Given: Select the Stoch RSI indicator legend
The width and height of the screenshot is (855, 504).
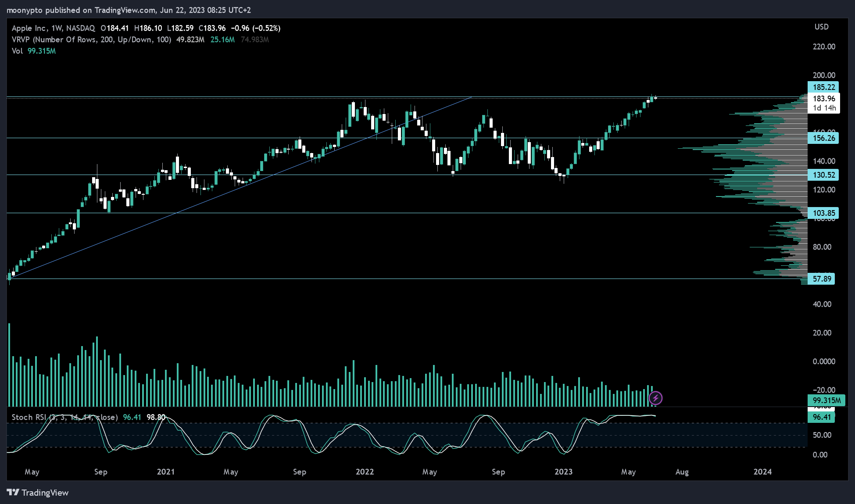Looking at the screenshot, I should [65, 417].
